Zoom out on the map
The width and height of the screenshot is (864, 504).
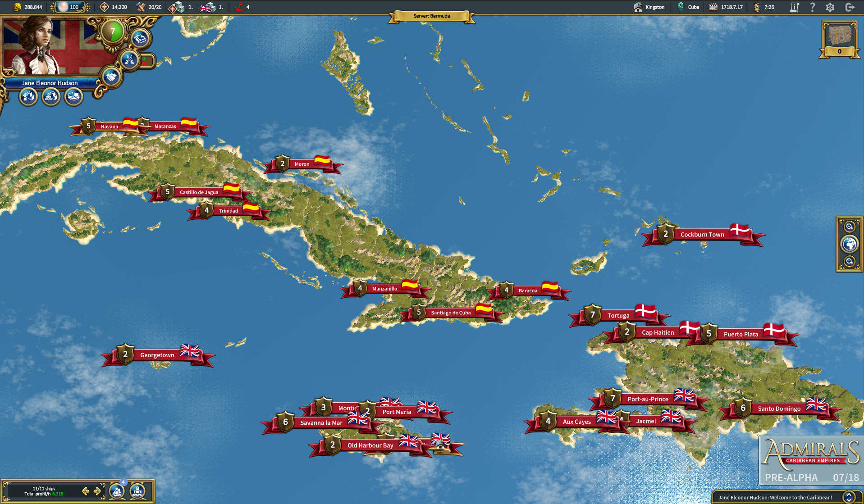click(x=850, y=261)
